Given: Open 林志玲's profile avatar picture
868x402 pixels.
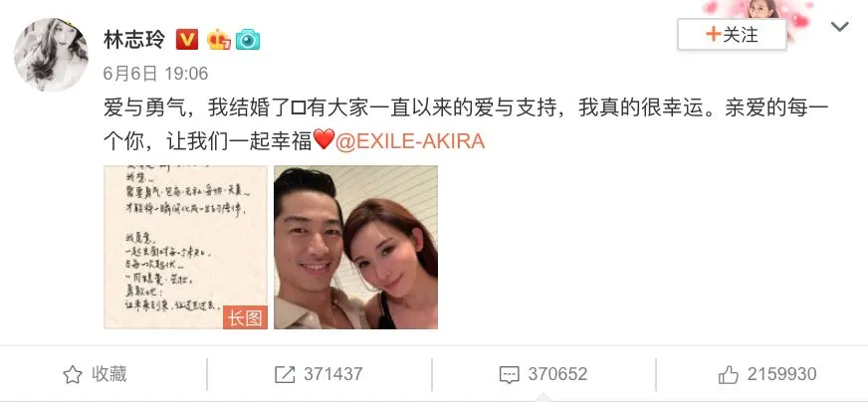Looking at the screenshot, I should coord(51,55).
